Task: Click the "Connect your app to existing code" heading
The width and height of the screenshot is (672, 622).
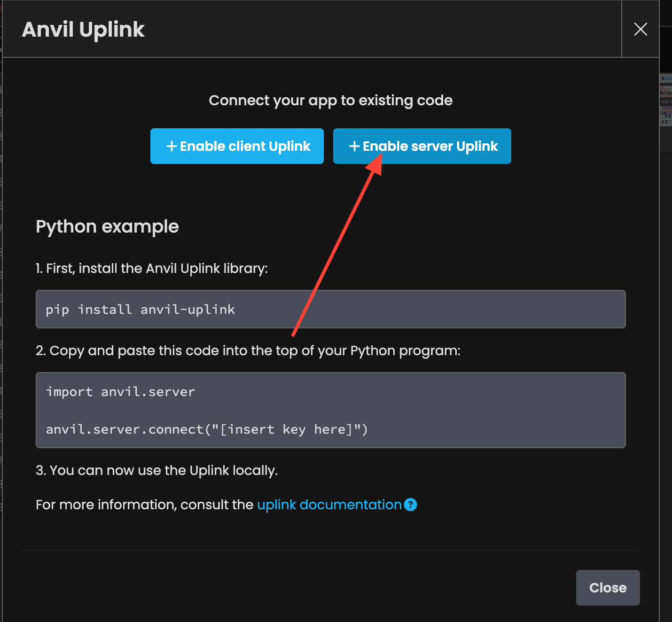Action: [x=330, y=100]
